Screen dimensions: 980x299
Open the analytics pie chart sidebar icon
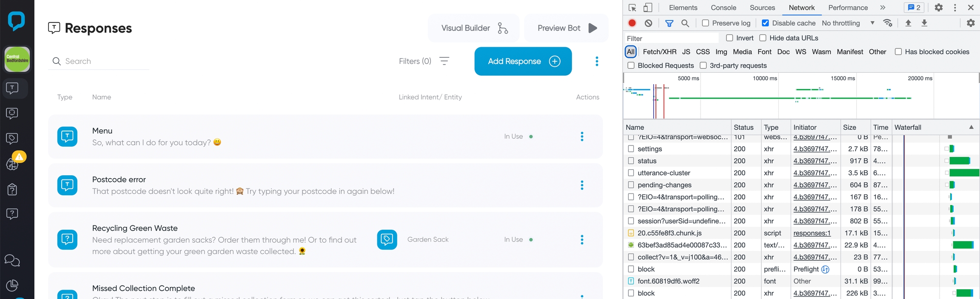(12, 285)
